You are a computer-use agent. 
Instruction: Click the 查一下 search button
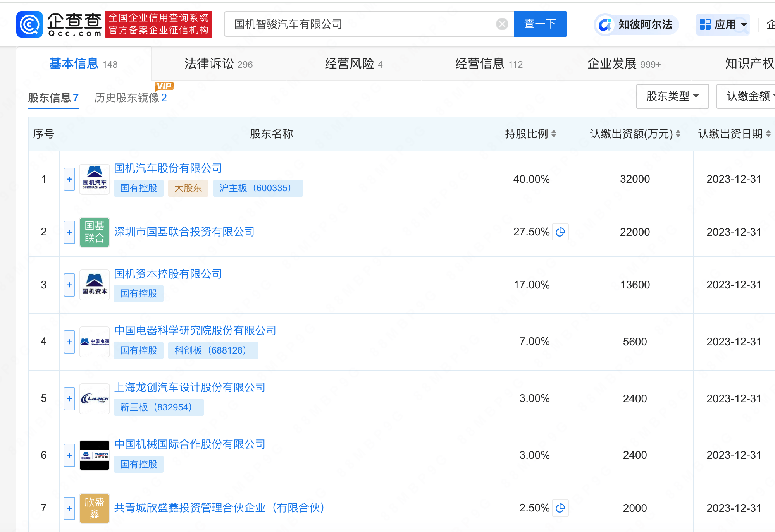click(x=540, y=24)
